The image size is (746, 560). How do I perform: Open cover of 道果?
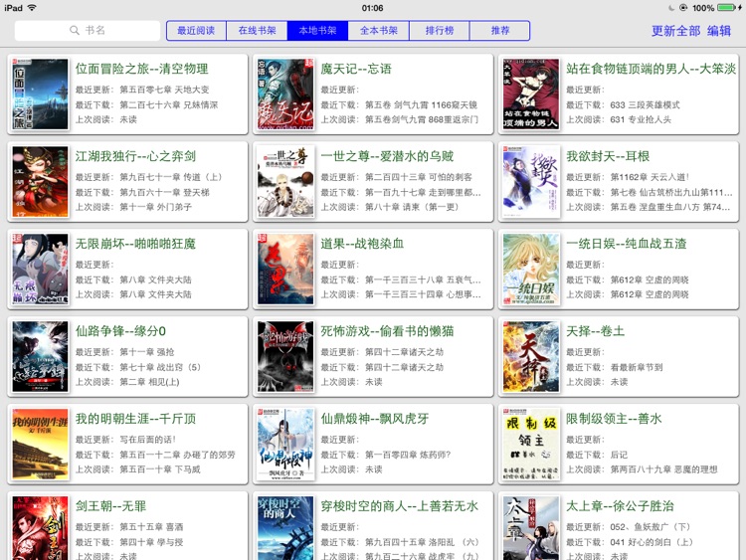pyautogui.click(x=285, y=270)
